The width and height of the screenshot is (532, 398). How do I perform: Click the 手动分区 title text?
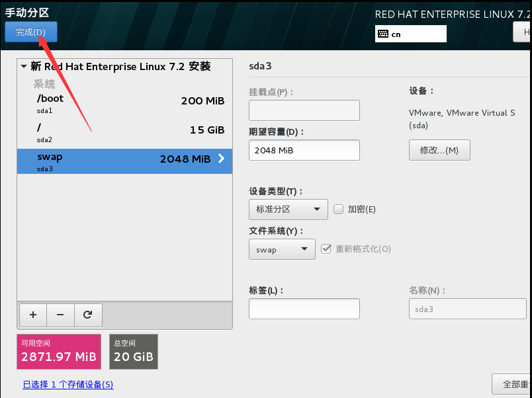27,13
